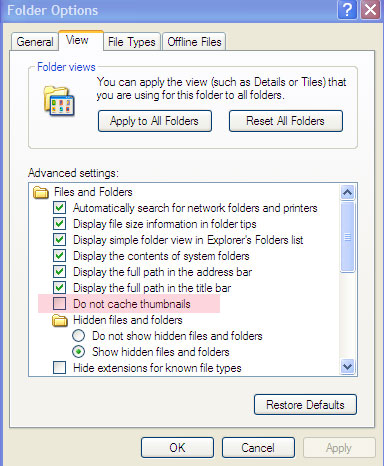
Task: Confirm with the OK button
Action: tap(177, 448)
